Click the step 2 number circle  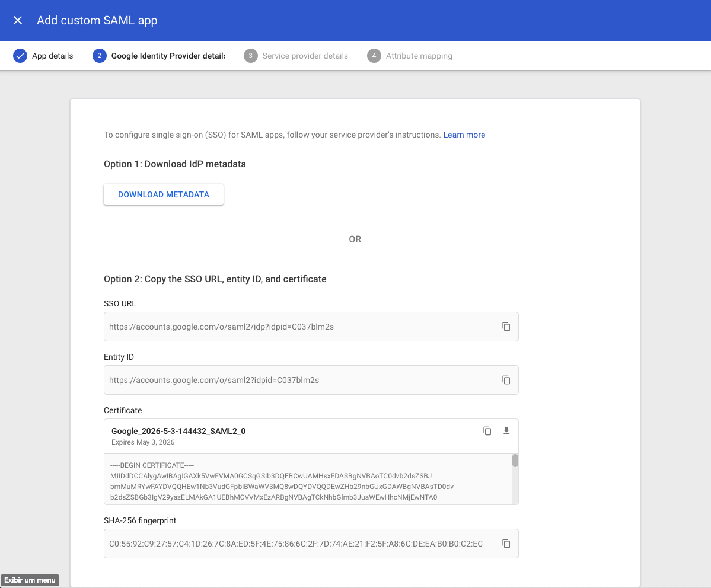click(99, 56)
